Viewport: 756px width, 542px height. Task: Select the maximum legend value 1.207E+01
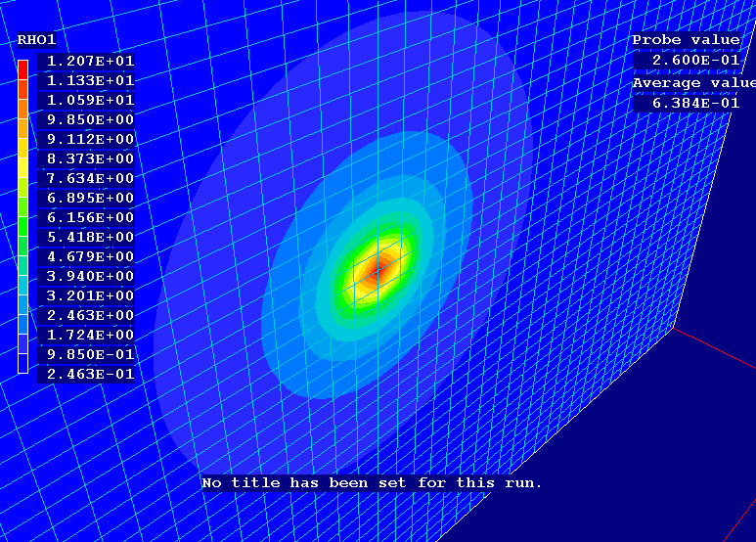pyautogui.click(x=86, y=61)
